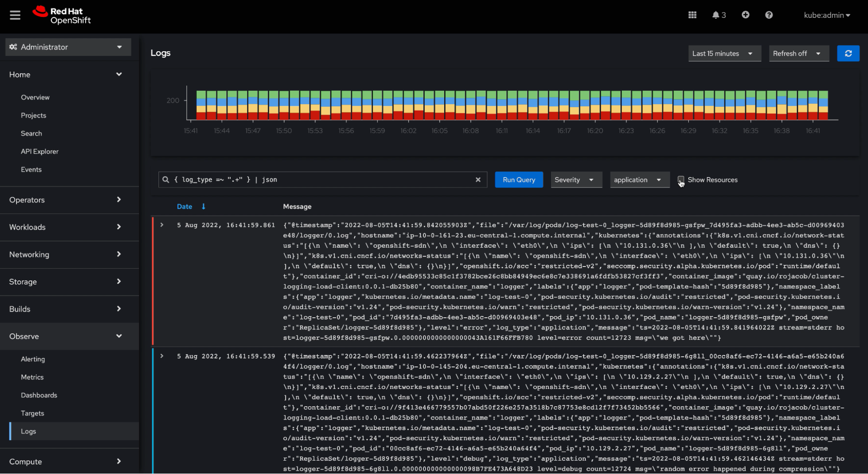The image size is (868, 474).
Task: Click the Red Hat OpenShift logo
Action: tap(61, 15)
